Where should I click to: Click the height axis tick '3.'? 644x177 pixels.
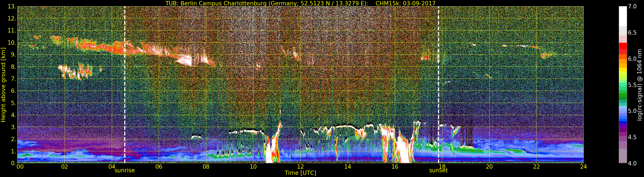coord(14,127)
